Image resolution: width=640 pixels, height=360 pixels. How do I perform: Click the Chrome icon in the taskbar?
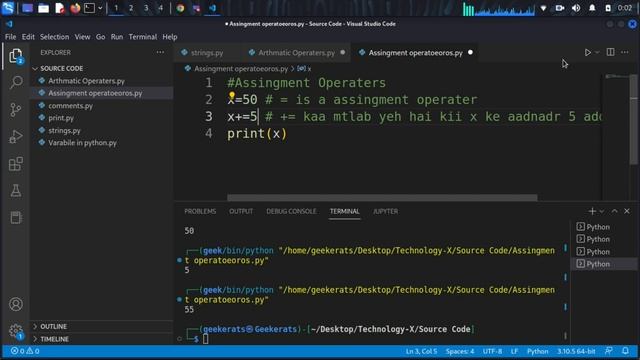pyautogui.click(x=180, y=8)
